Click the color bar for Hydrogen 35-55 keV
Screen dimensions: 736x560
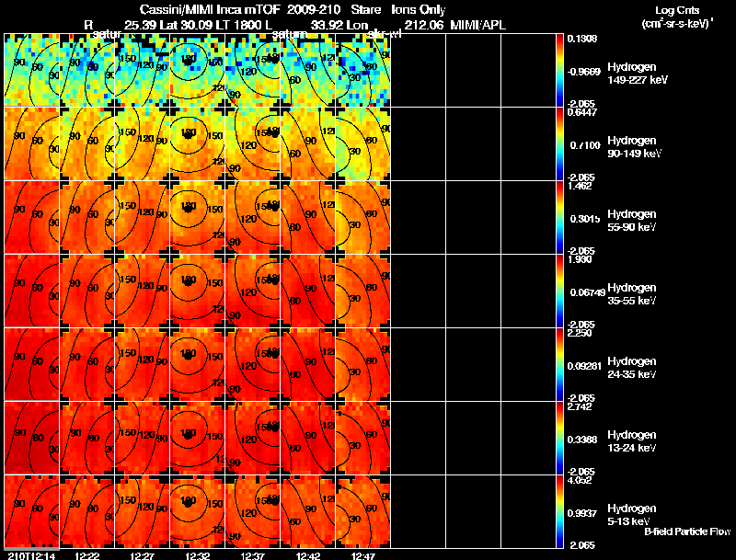tap(559, 291)
